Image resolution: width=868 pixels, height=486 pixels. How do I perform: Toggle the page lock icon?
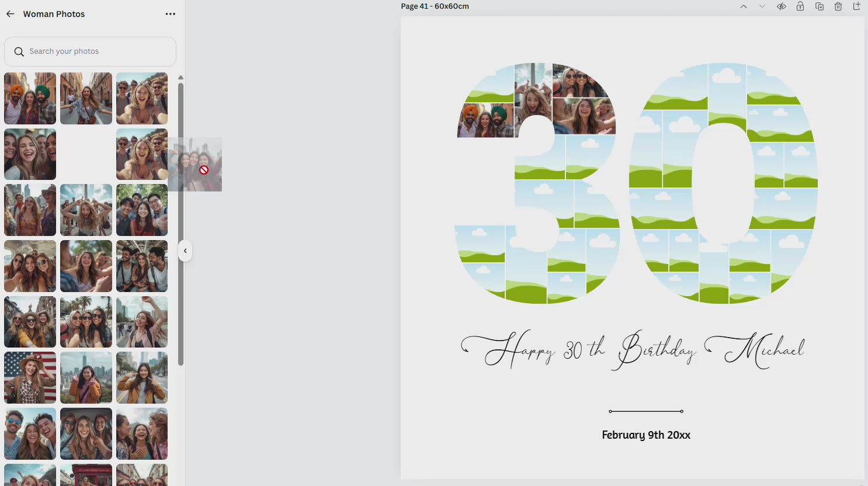point(800,6)
